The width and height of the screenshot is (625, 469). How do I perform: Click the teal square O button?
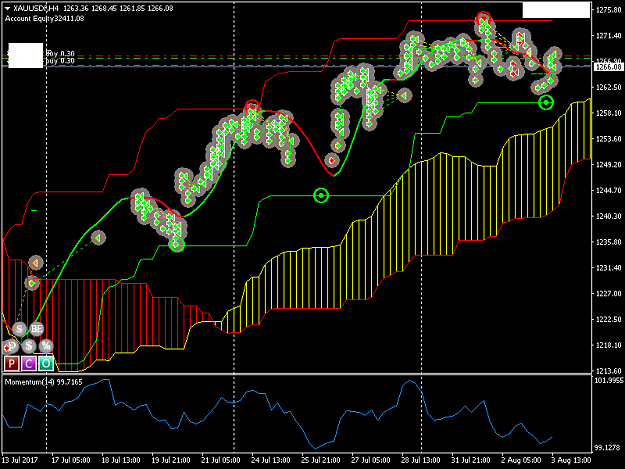click(x=46, y=363)
